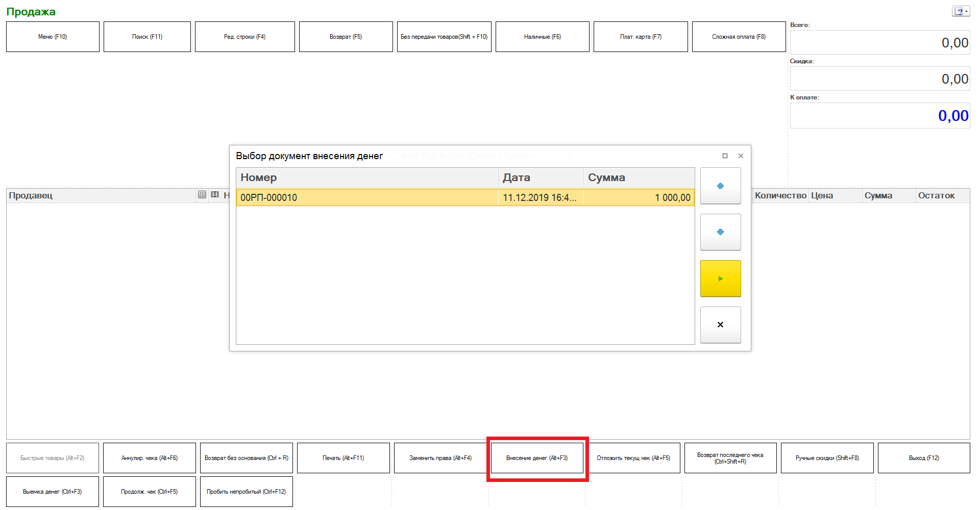
Task: Open Меню (F10)
Action: pos(53,37)
